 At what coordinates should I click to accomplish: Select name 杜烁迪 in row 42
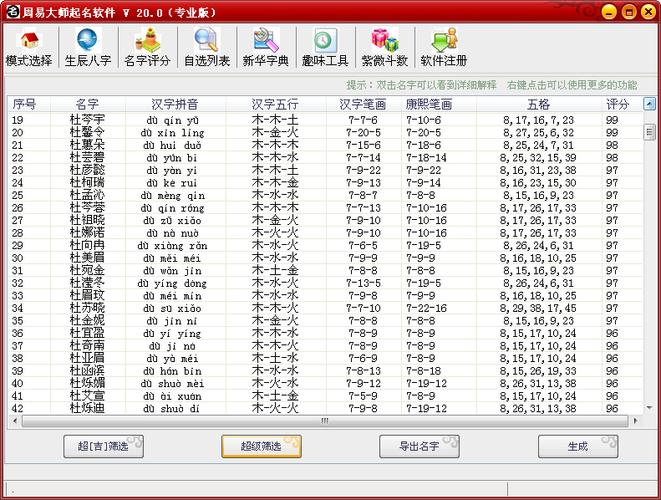[87, 408]
